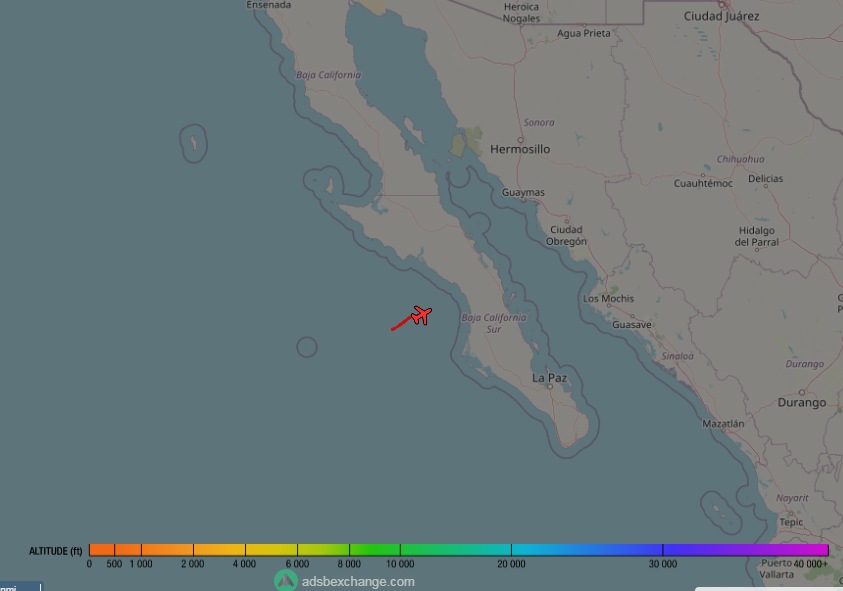The image size is (843, 591).
Task: Click the Cuauhtémoc city label
Action: pyautogui.click(x=703, y=183)
